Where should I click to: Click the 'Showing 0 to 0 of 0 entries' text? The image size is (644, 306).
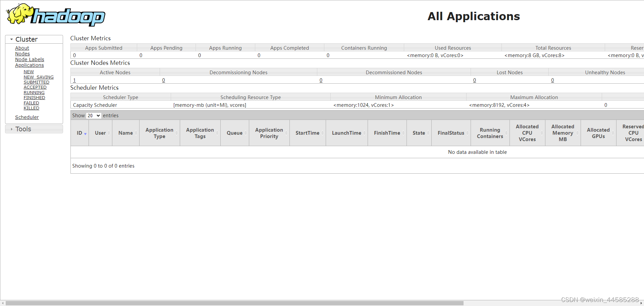click(x=103, y=166)
